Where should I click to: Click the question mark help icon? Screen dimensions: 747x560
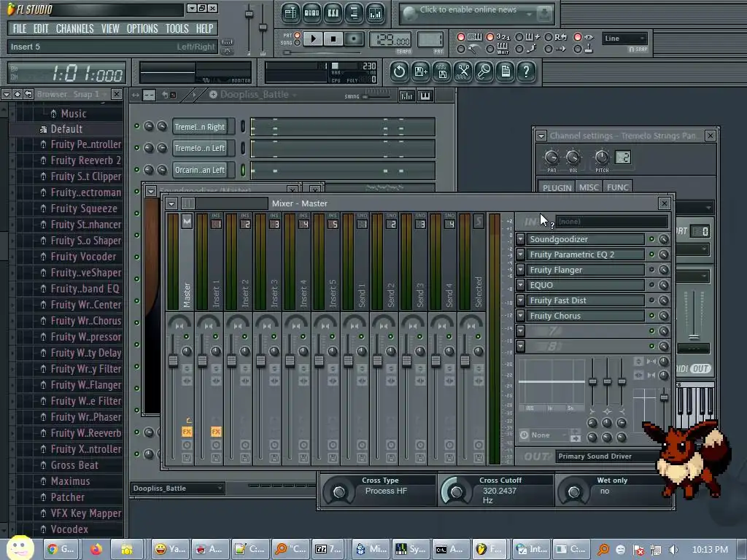pyautogui.click(x=527, y=72)
